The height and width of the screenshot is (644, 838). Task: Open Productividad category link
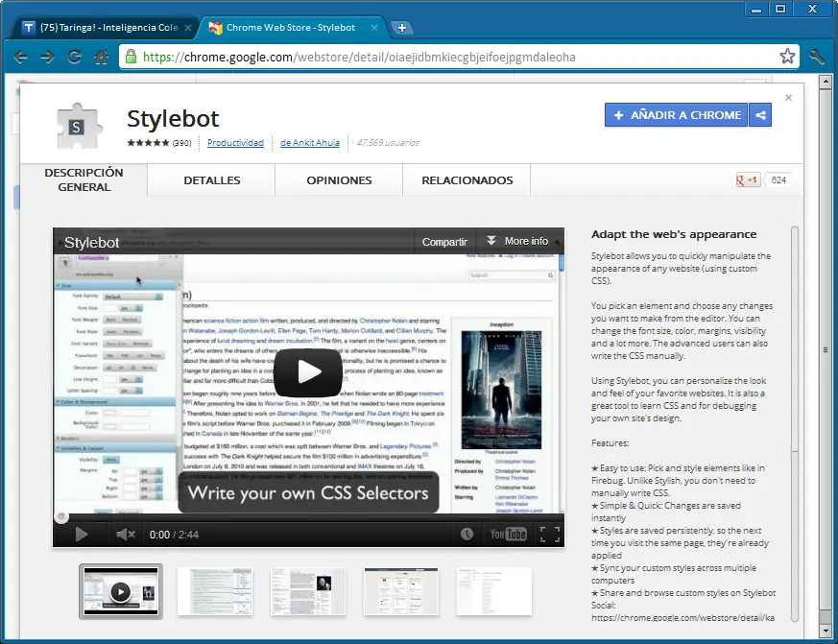tap(235, 143)
